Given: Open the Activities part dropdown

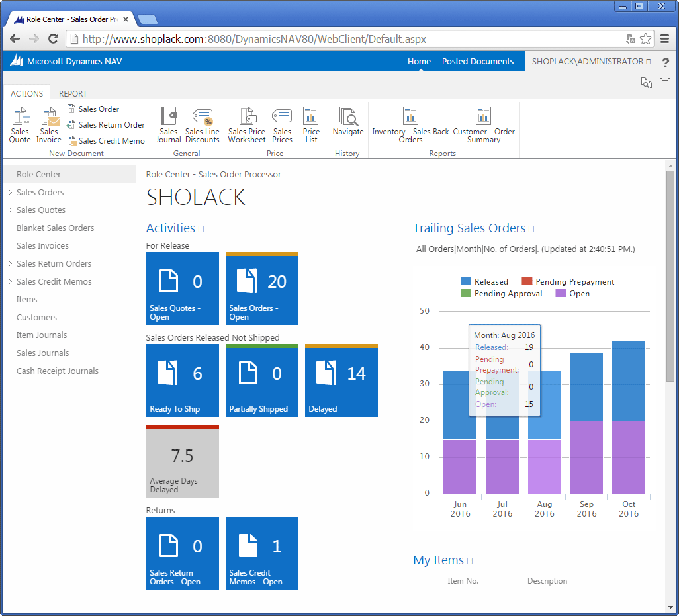Looking at the screenshot, I should point(201,229).
